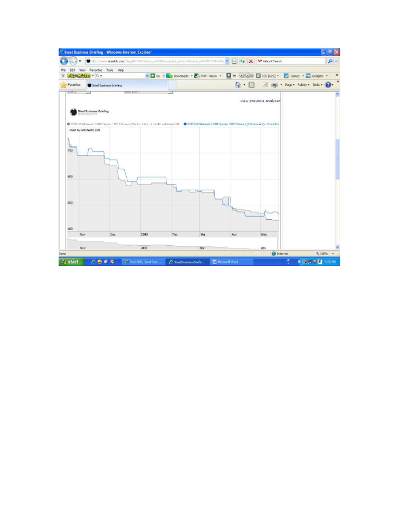
Task: Toggle the blue 3 months legend item
Action: point(231,124)
